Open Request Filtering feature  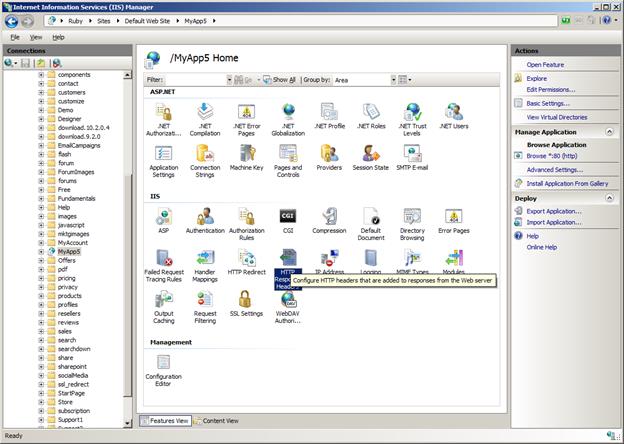pos(205,307)
